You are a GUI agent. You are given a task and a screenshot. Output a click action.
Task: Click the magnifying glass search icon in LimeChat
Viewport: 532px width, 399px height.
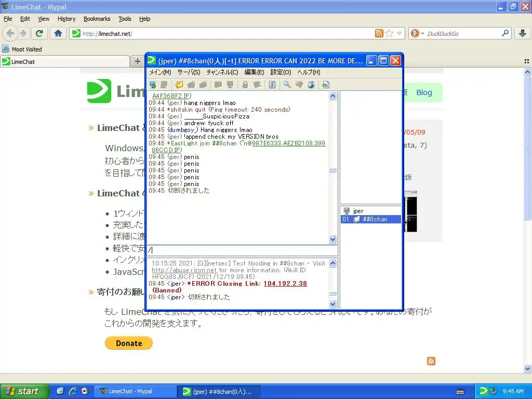click(x=287, y=85)
